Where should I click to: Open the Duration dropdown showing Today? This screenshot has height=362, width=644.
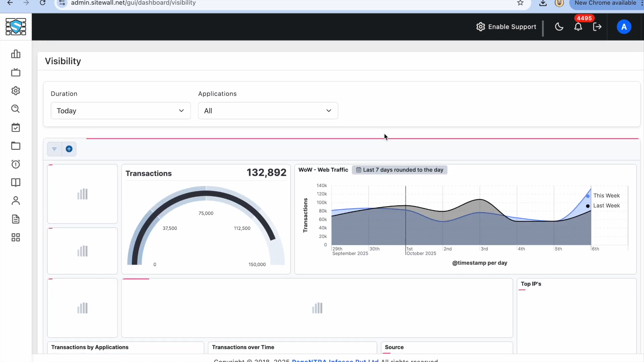(121, 111)
